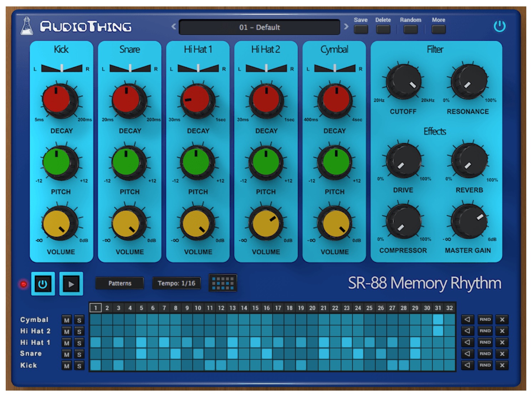Image resolution: width=532 pixels, height=397 pixels.
Task: Mute the Cymbal track
Action: click(x=67, y=320)
